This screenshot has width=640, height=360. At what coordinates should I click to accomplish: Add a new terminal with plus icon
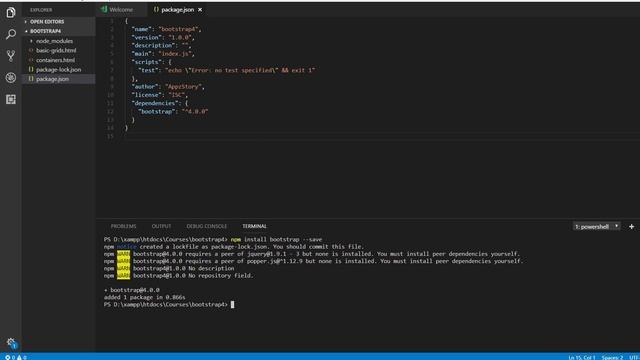631,227
